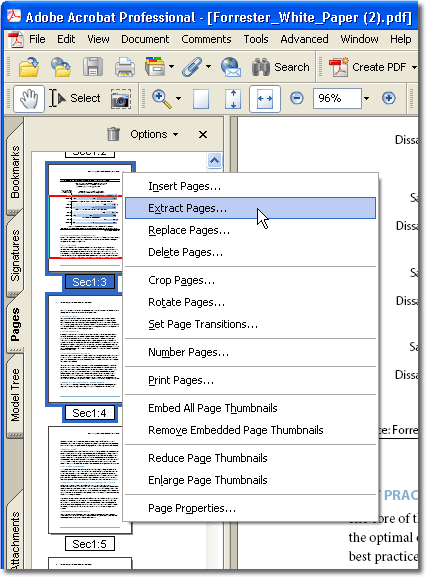428x579 pixels.
Task: Click the Zoom In plus button
Action: pos(388,98)
